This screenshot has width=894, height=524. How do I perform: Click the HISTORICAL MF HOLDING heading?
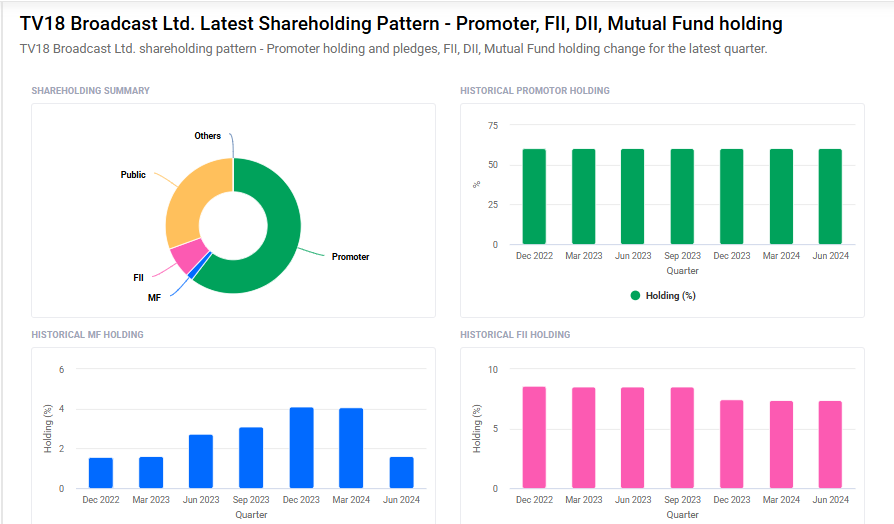pyautogui.click(x=87, y=335)
